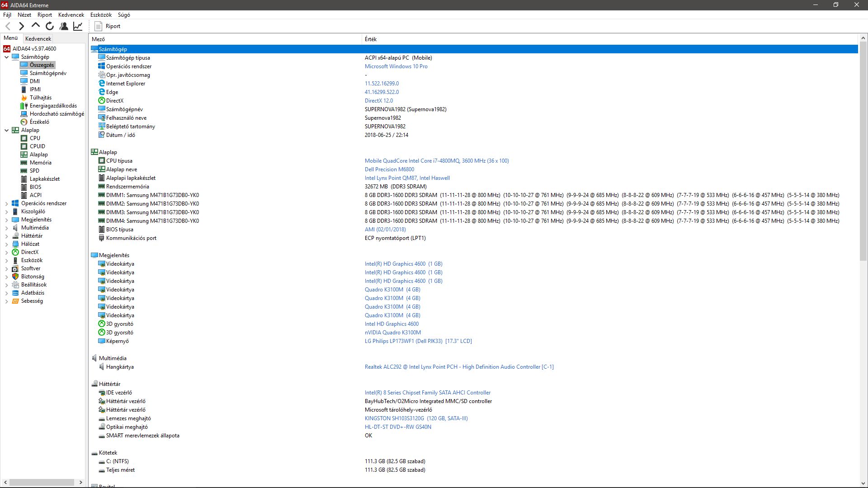Open the graph chart toolbar icon
868x488 pixels.
click(78, 26)
